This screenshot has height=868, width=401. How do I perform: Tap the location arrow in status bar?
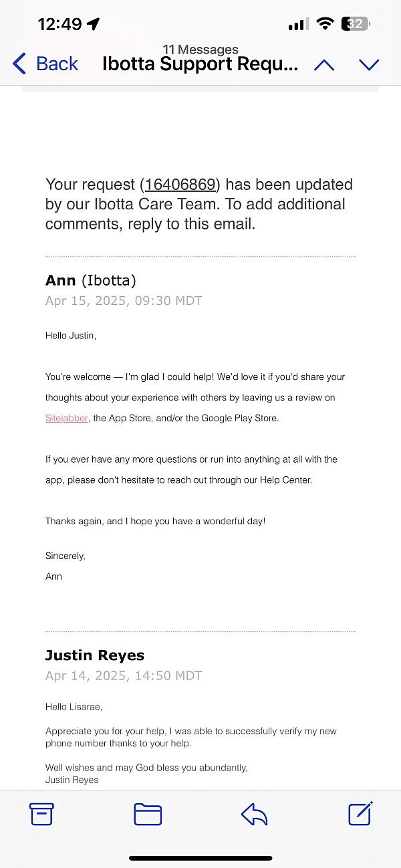pyautogui.click(x=94, y=24)
